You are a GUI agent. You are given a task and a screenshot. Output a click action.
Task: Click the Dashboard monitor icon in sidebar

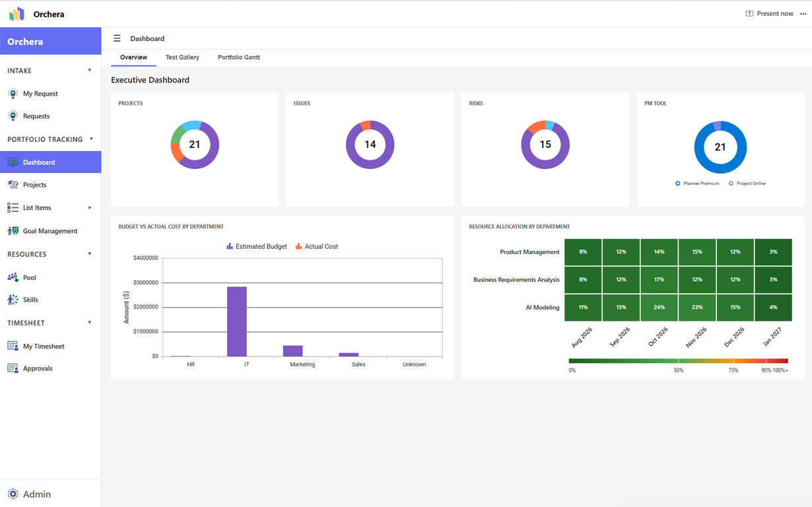point(13,162)
